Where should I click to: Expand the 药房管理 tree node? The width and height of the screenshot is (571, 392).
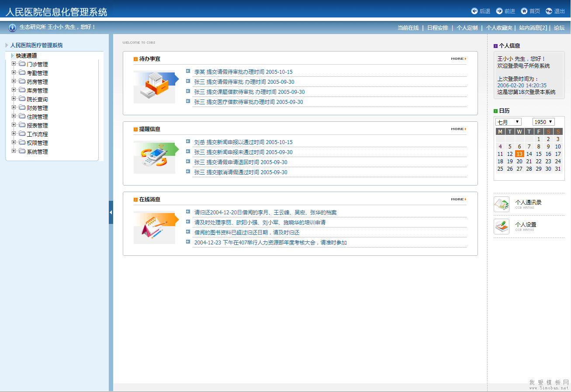[14, 81]
